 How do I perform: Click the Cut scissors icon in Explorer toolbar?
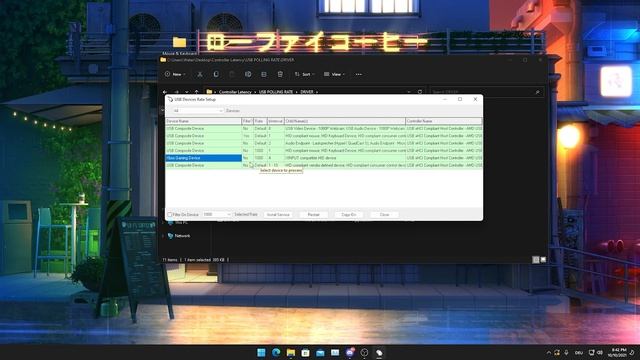200,74
